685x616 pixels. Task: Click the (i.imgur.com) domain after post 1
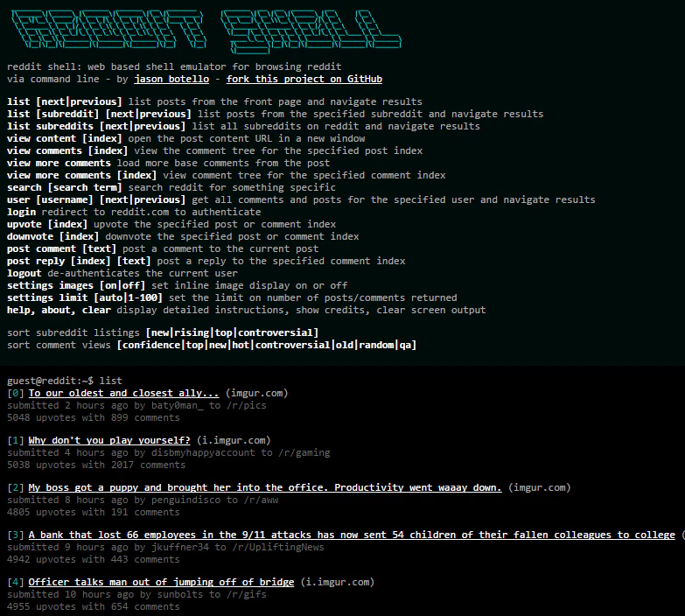click(x=234, y=440)
